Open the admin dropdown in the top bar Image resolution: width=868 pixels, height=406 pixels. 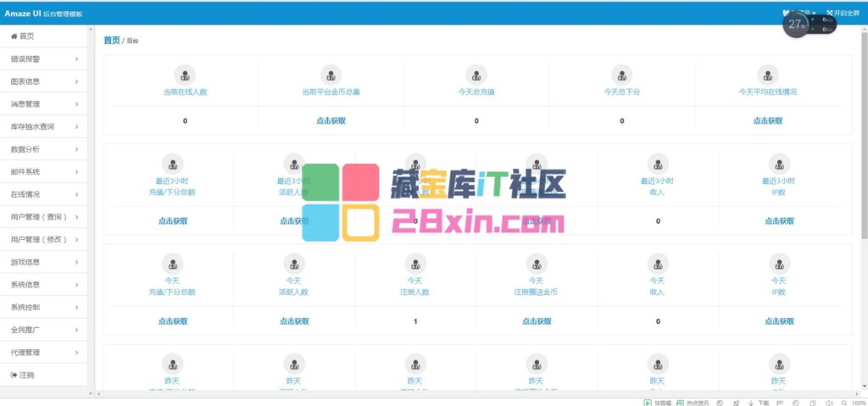[799, 13]
